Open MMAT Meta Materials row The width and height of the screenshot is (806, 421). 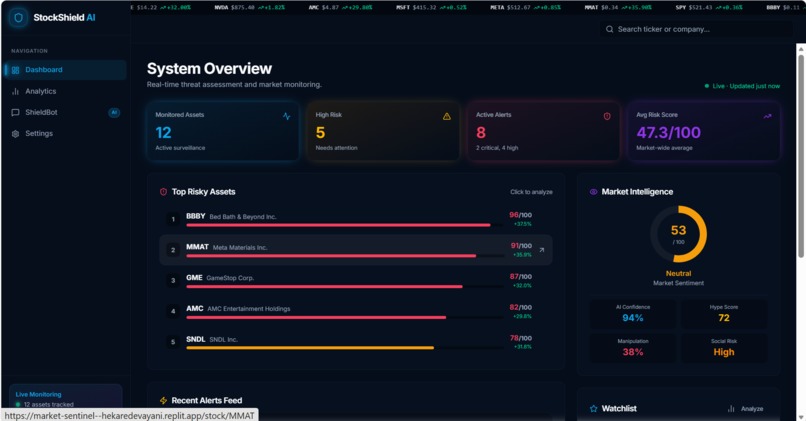(x=356, y=250)
